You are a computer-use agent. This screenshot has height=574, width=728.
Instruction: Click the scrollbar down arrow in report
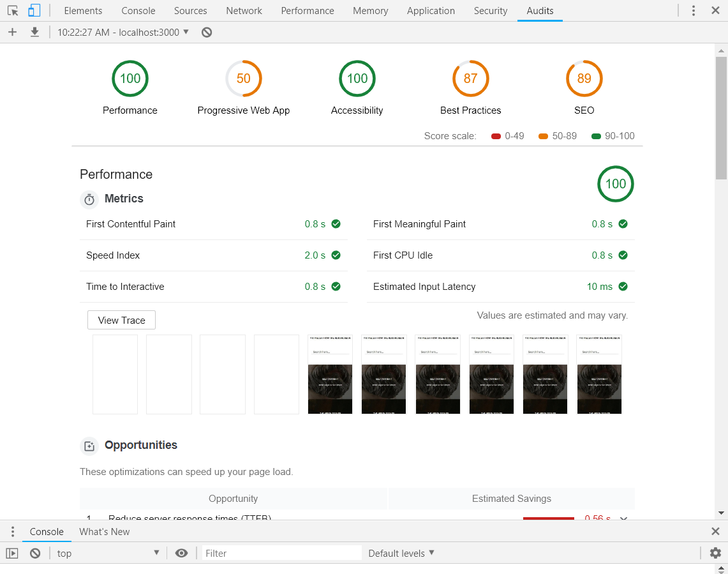[x=721, y=513]
